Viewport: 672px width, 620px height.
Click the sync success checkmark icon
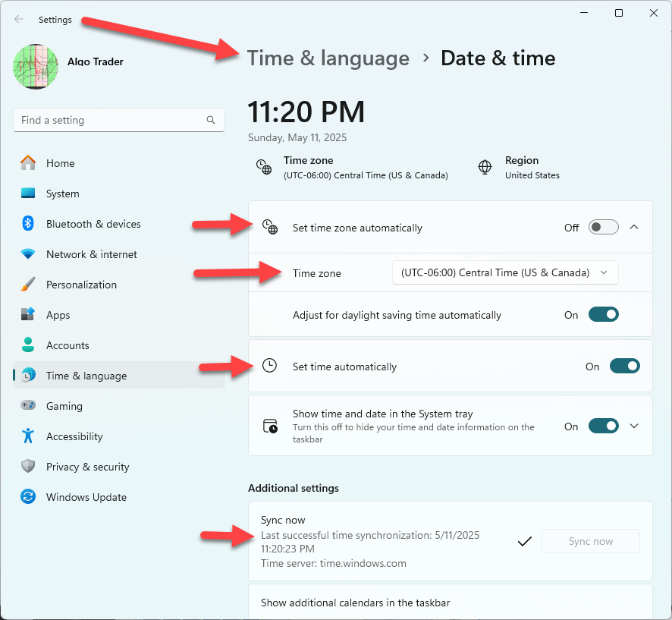click(524, 542)
